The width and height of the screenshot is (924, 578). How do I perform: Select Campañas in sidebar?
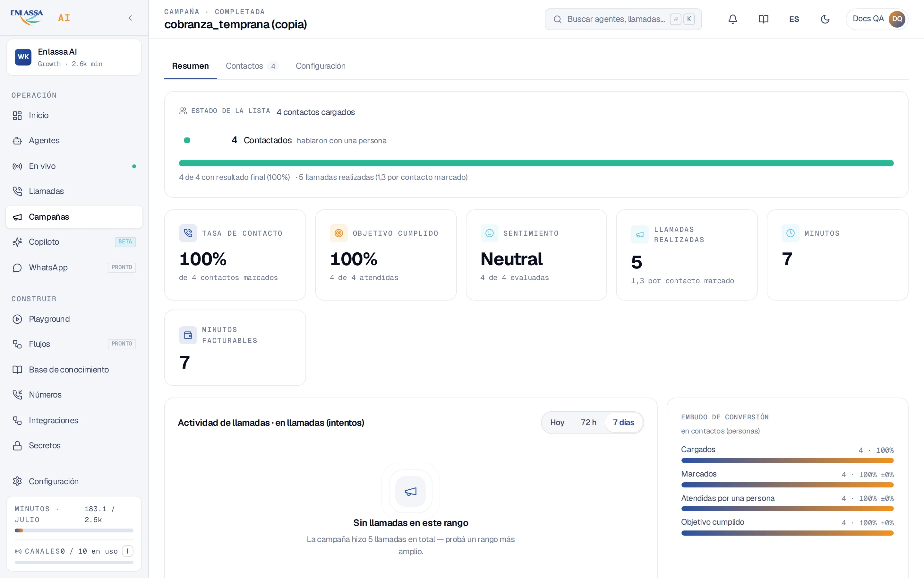(74, 217)
